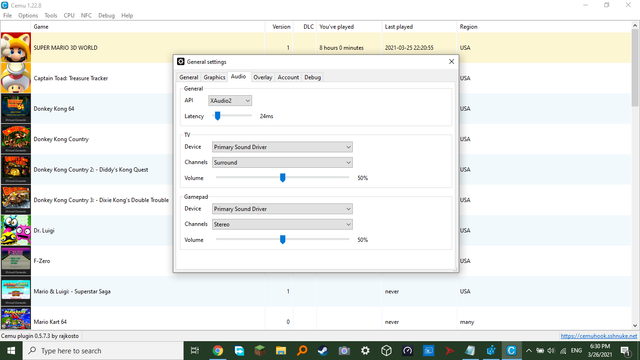Open the TV Channels dropdown set to Surround
The width and height of the screenshot is (640, 360).
click(282, 162)
